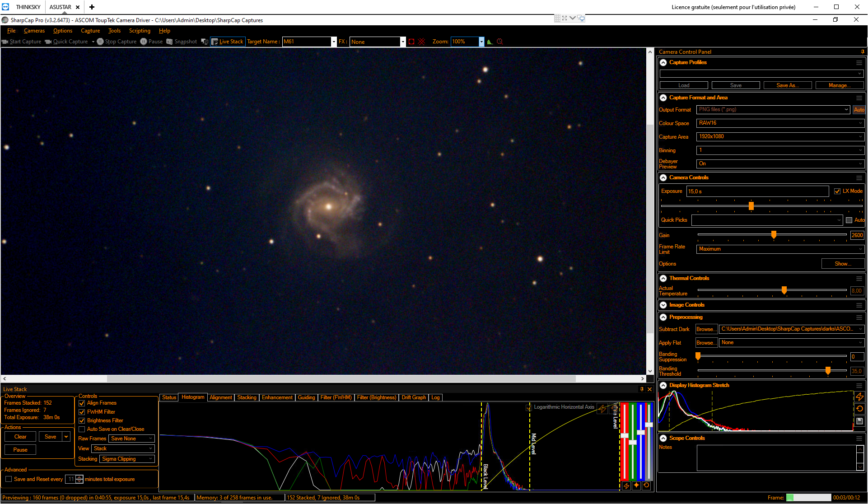The image size is (868, 504).
Task: Toggle the LX Mode checkbox
Action: (837, 191)
